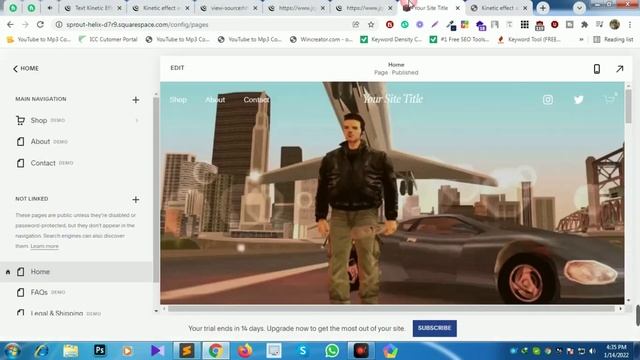
Task: Click Shop in the site preview navigation
Action: pos(178,100)
